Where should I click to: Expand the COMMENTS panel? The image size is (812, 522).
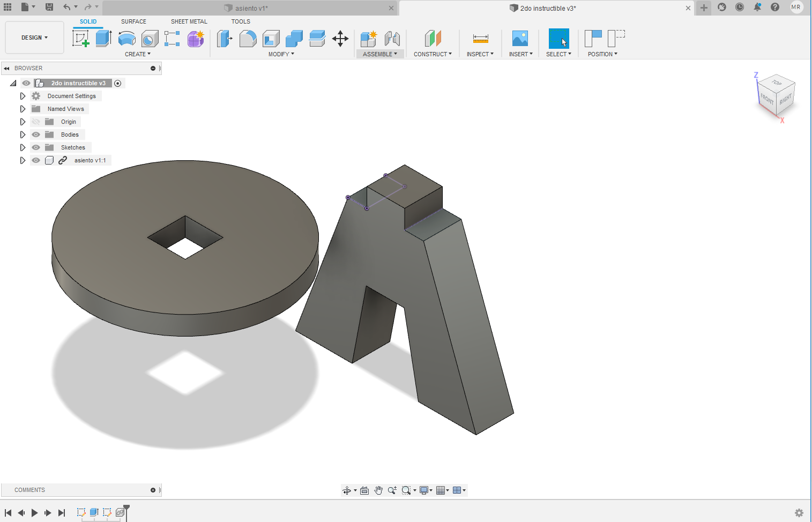pos(153,490)
